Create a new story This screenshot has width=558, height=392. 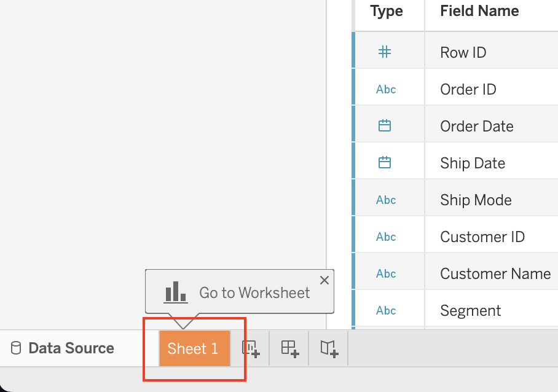328,348
